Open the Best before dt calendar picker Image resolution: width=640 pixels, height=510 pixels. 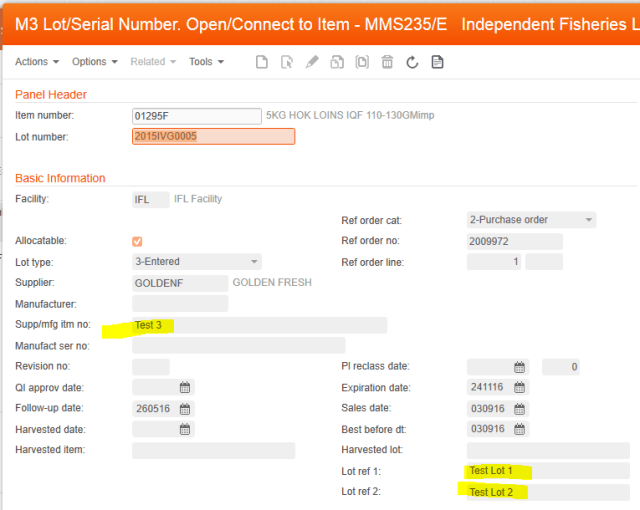(x=519, y=429)
